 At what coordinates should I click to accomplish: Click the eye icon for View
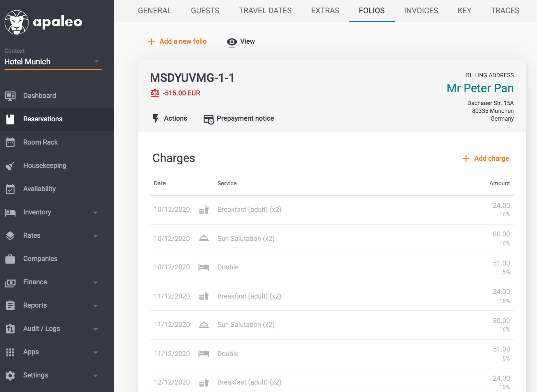(x=232, y=42)
